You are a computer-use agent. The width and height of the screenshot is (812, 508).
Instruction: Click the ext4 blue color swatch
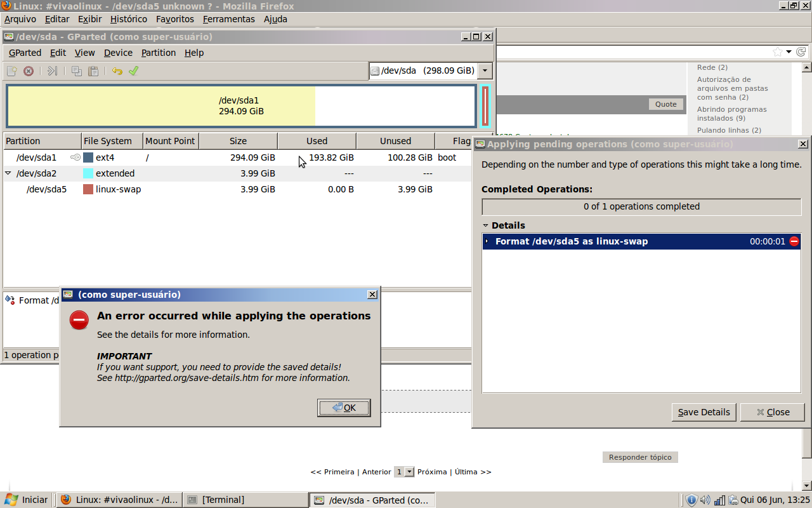tap(88, 157)
